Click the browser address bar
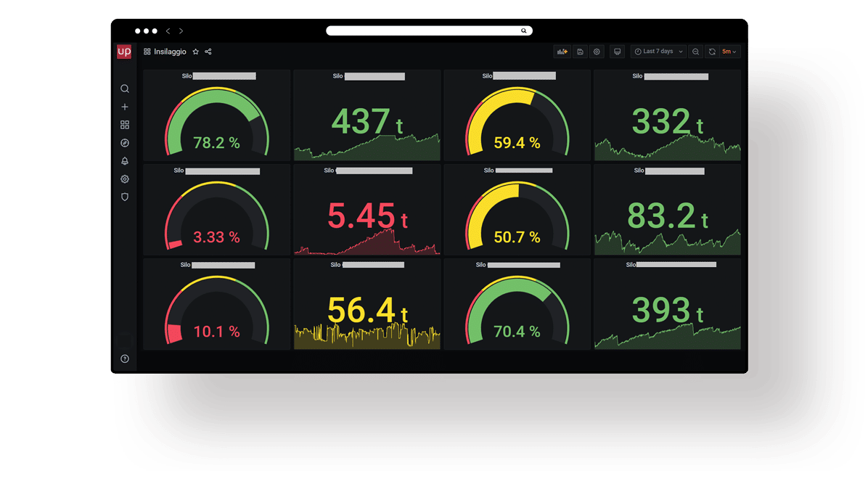This screenshot has width=868, height=479. click(429, 31)
